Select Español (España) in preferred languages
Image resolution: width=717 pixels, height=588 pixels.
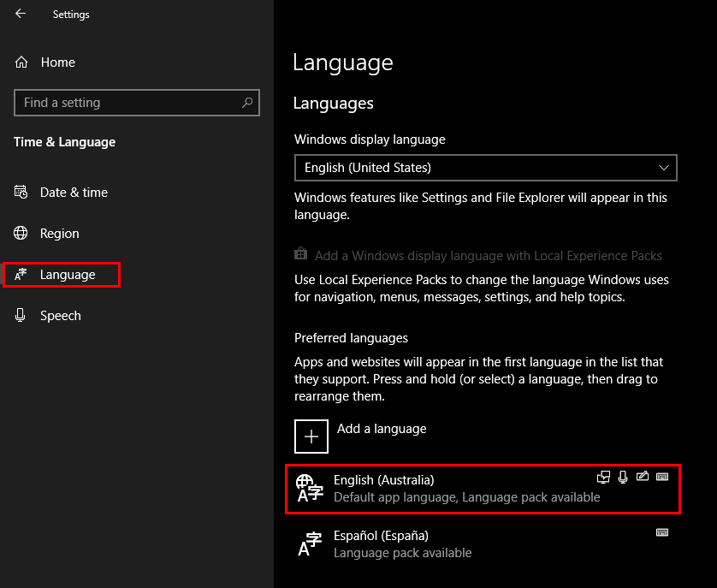coord(483,544)
